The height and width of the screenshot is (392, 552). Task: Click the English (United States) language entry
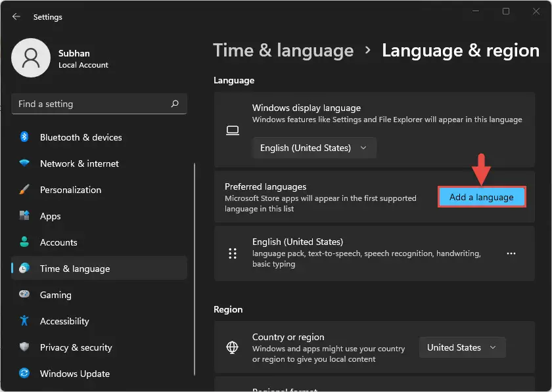click(x=374, y=253)
